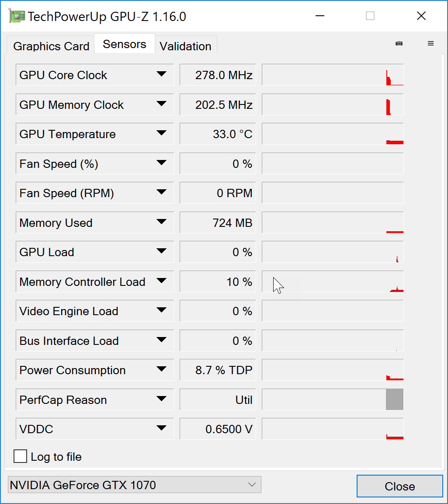448x504 pixels.
Task: Open the VDDC sensor dropdown arrow
Action: tap(161, 428)
